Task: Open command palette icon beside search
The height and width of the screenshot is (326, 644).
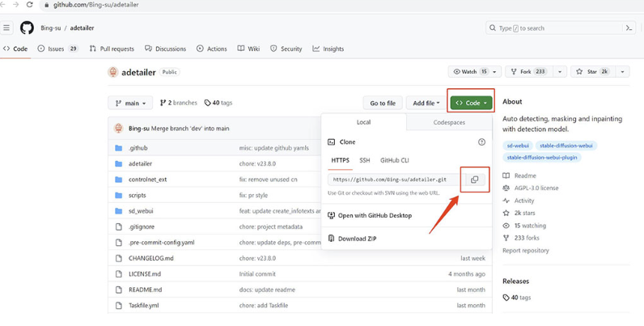Action: pos(629,28)
